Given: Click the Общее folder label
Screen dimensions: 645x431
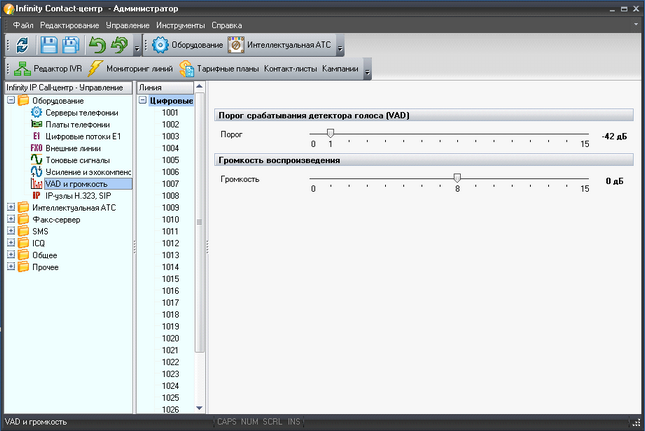Looking at the screenshot, I should (x=45, y=255).
